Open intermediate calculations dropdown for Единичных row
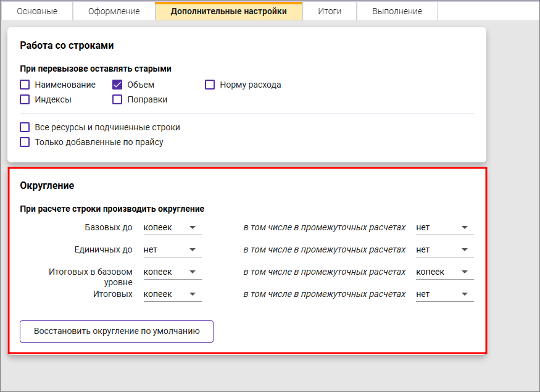This screenshot has height=392, width=540. tap(444, 250)
